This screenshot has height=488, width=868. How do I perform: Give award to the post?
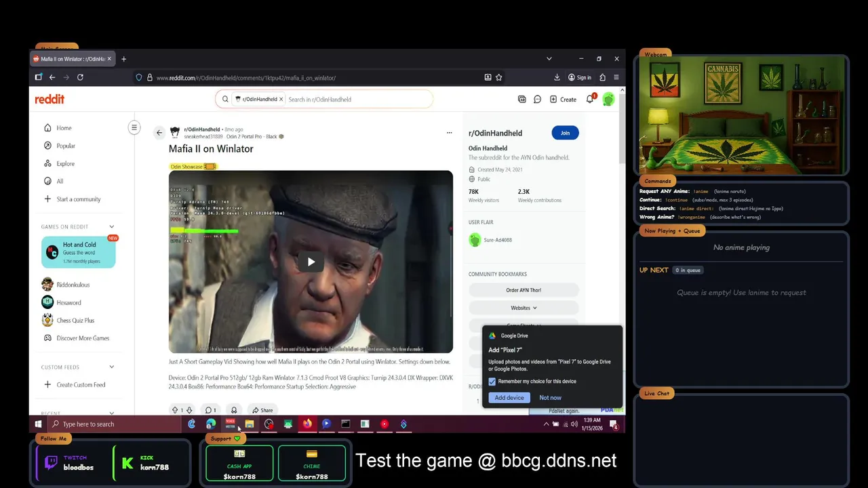(234, 410)
